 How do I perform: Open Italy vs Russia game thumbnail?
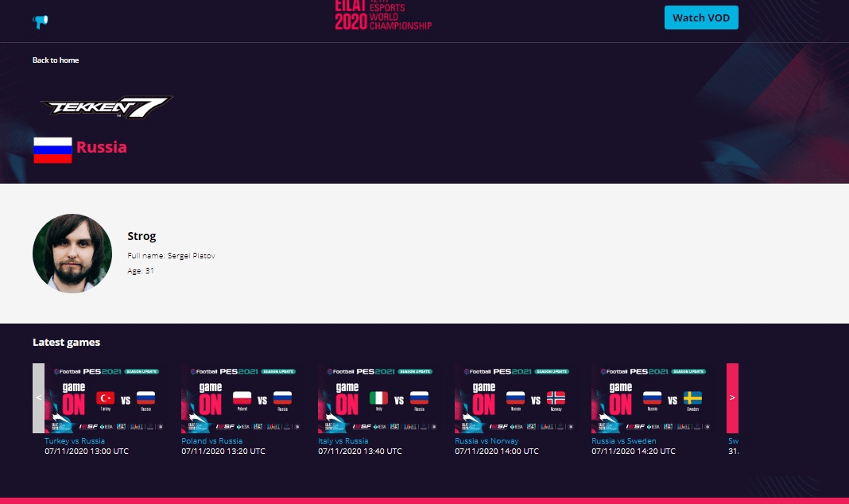[x=379, y=397]
